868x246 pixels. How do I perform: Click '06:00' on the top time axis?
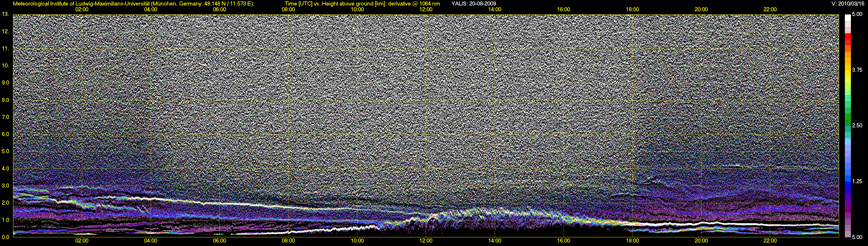click(x=220, y=10)
